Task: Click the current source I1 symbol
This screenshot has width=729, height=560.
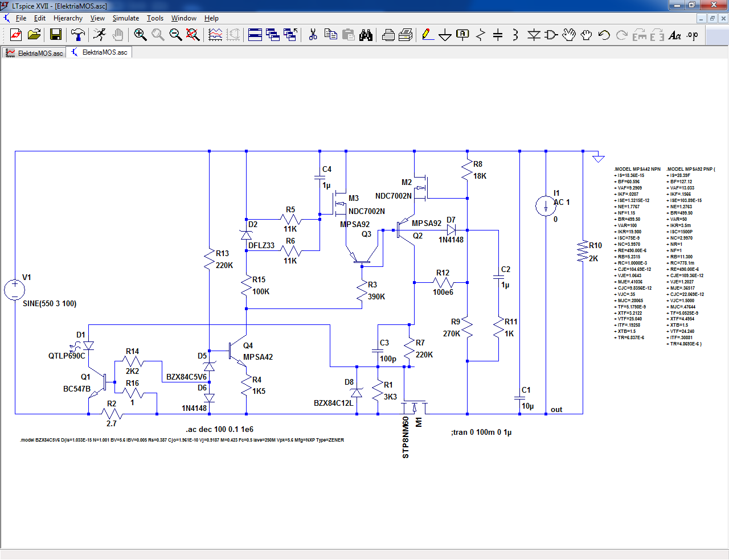Action: [x=546, y=205]
